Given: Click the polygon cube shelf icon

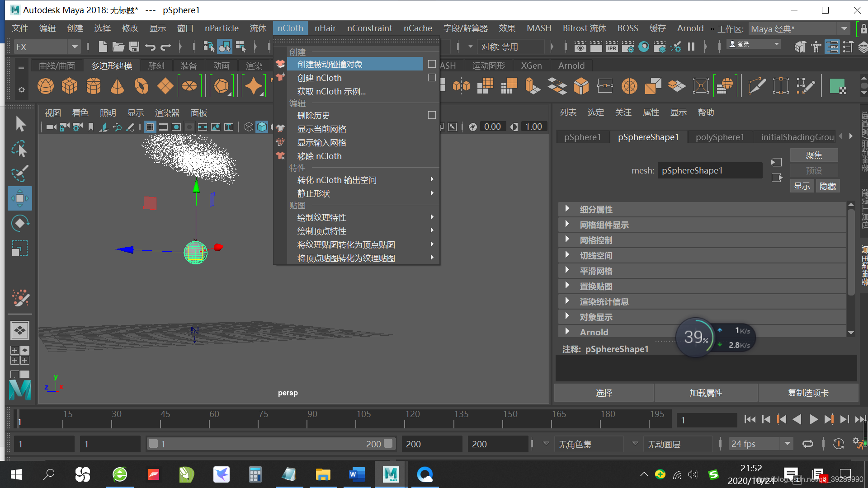Looking at the screenshot, I should pos(69,86).
